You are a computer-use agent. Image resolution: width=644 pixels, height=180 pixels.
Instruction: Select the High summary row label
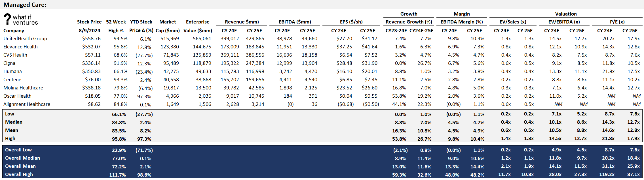click(10, 138)
